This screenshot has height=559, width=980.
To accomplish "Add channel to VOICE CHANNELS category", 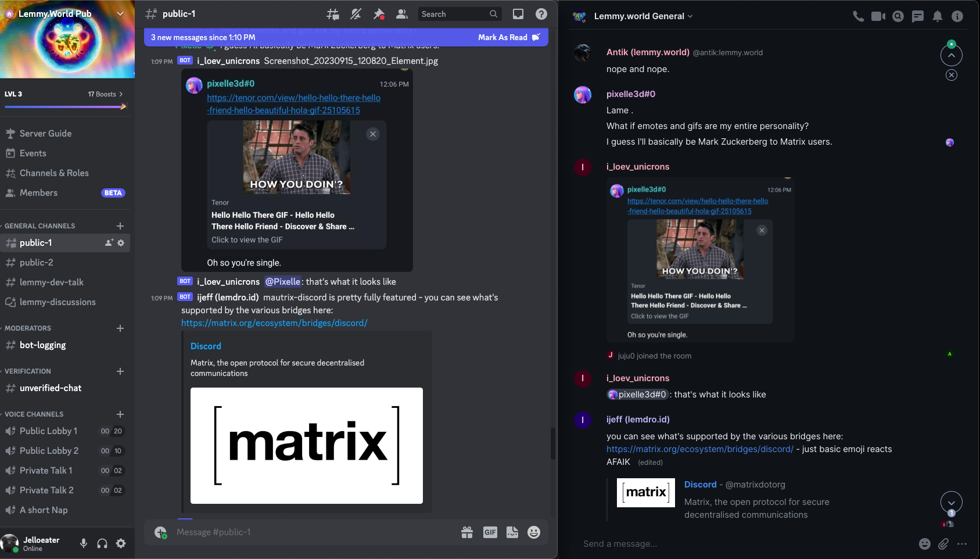I will (120, 414).
